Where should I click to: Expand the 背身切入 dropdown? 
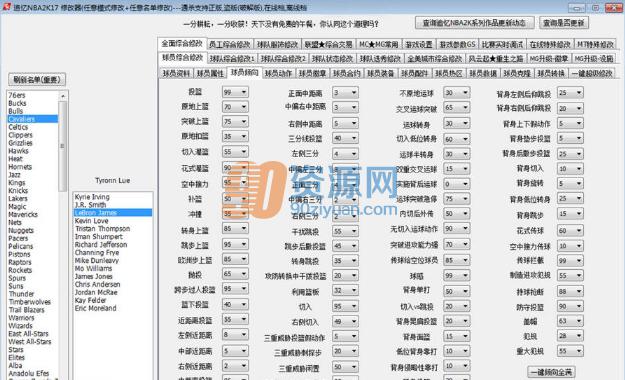click(x=570, y=169)
